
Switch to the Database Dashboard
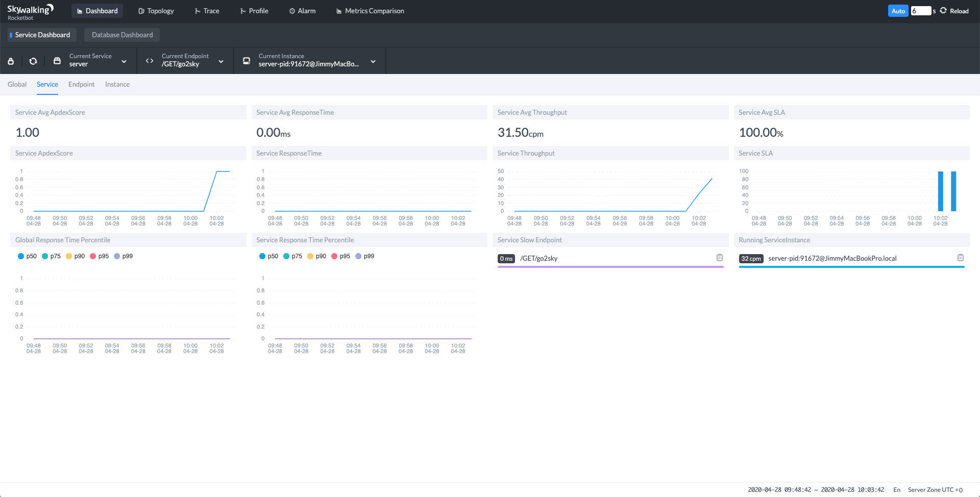[121, 35]
